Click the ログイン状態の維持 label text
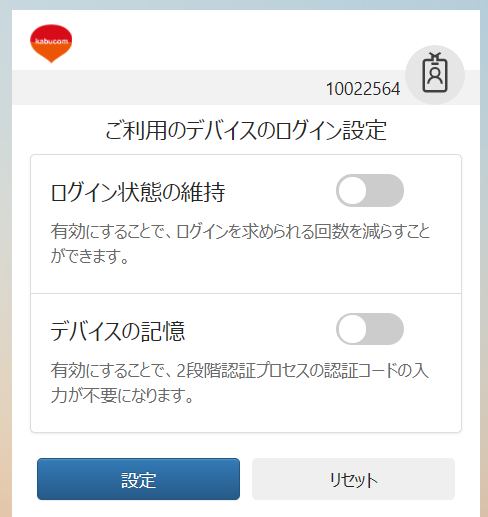 click(138, 192)
